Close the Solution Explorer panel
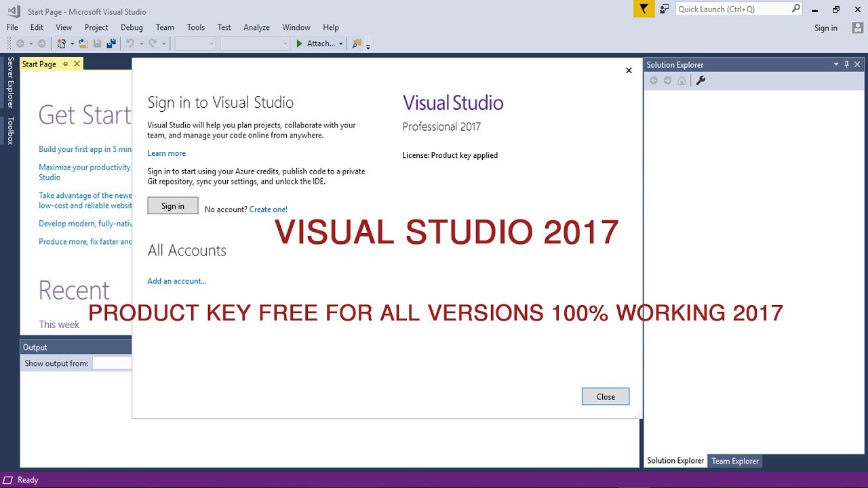 [857, 64]
